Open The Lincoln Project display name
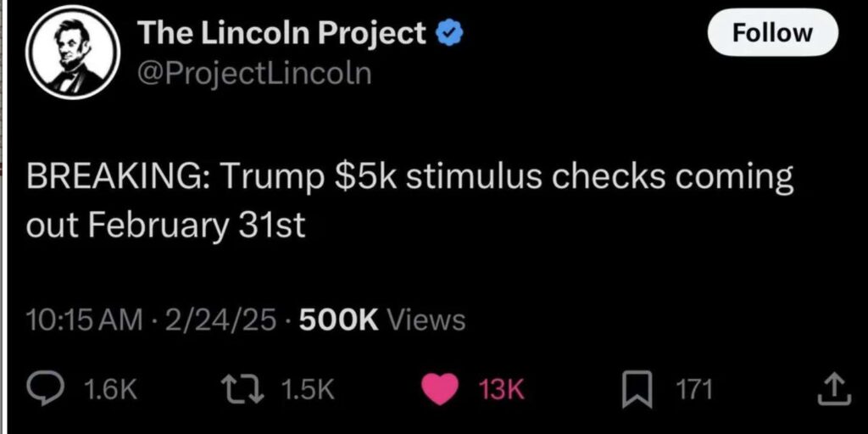The width and height of the screenshot is (868, 434). [x=281, y=34]
